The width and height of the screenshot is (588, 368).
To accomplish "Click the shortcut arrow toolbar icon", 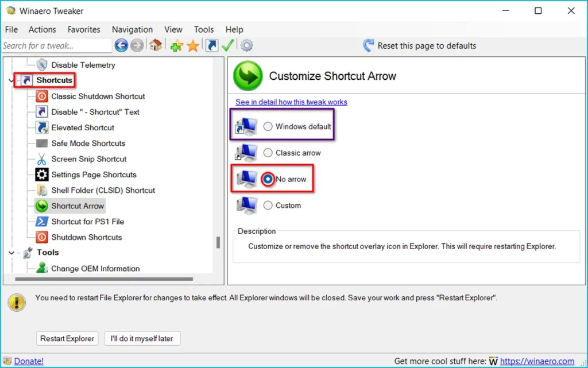I will [212, 46].
